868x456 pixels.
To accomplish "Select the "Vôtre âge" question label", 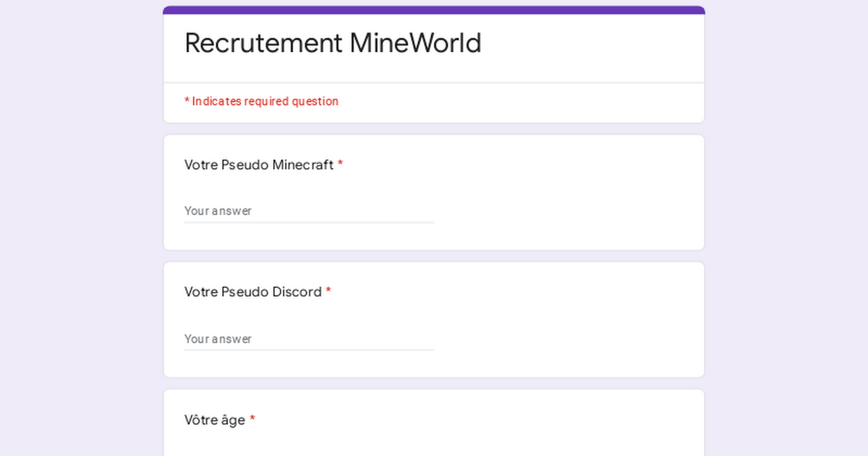I will pos(215,420).
